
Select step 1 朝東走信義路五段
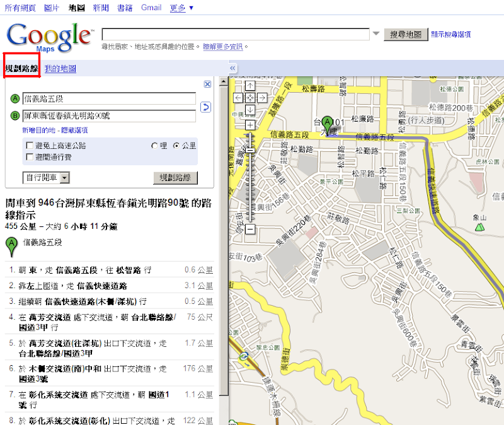(x=110, y=270)
